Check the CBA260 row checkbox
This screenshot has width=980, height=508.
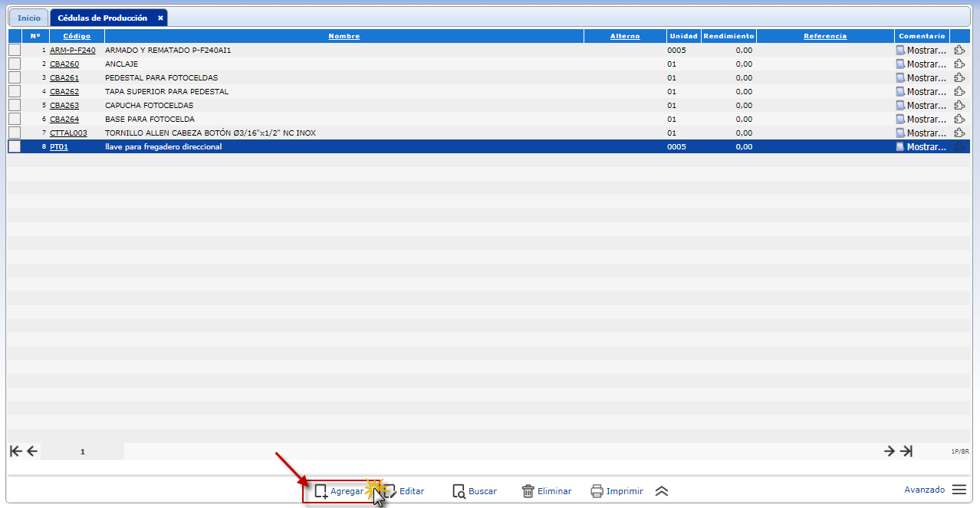point(15,64)
